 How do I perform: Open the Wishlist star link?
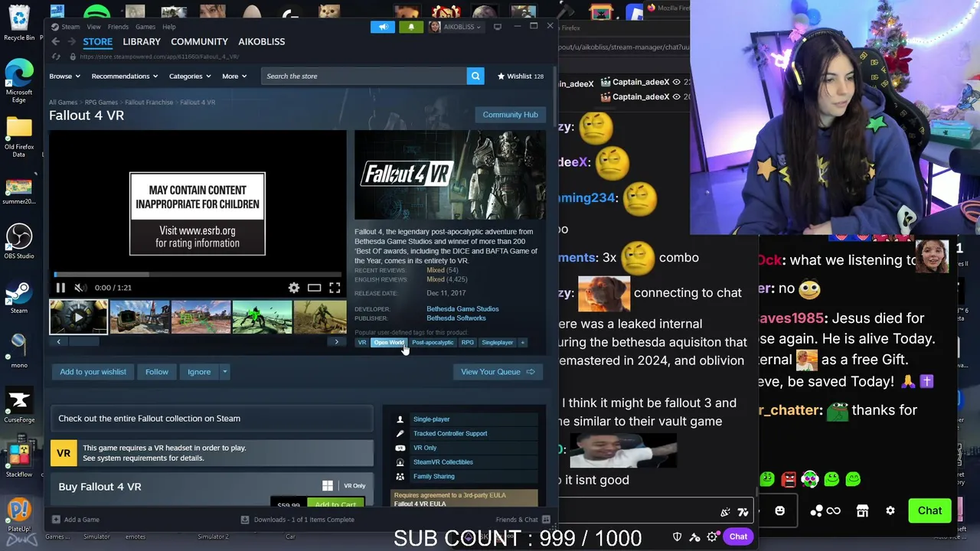[521, 76]
